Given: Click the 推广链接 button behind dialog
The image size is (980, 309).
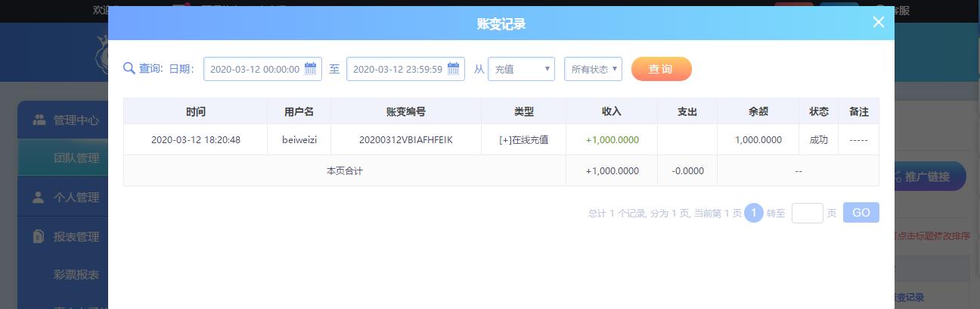Looking at the screenshot, I should (929, 177).
